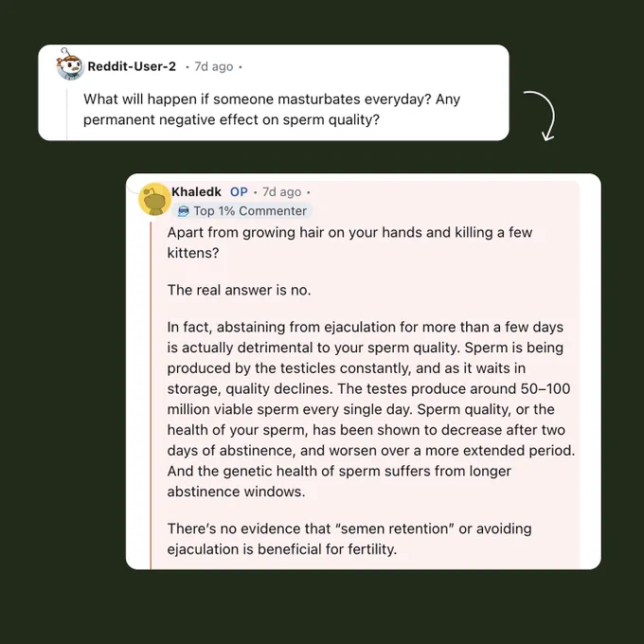This screenshot has height=644, width=644.
Task: Click the "semen retention" closing paragraph
Action: click(x=349, y=539)
